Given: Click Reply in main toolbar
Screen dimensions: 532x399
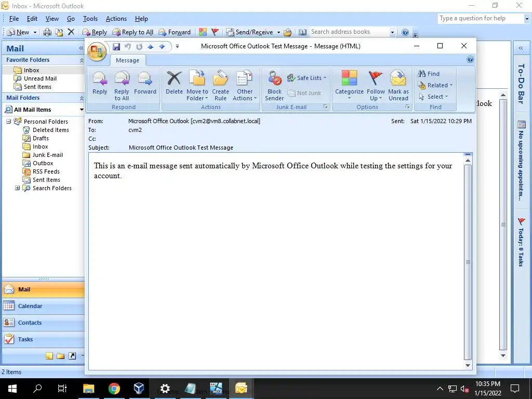Looking at the screenshot, I should pos(95,32).
